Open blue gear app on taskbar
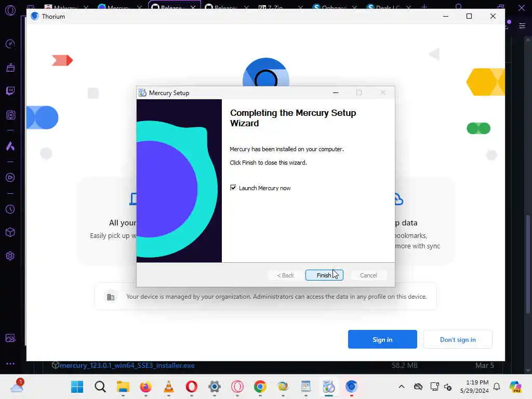Image resolution: width=532 pixels, height=399 pixels. (215, 387)
